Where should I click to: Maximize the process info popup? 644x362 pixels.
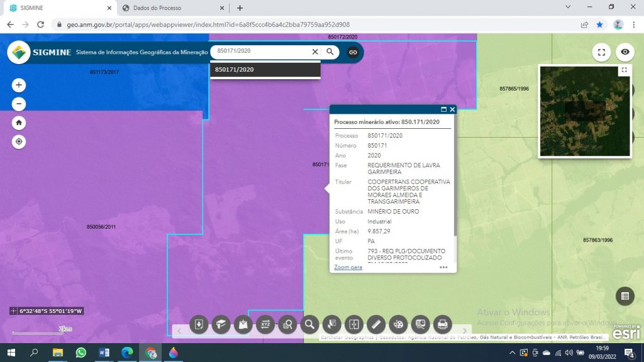tap(443, 109)
